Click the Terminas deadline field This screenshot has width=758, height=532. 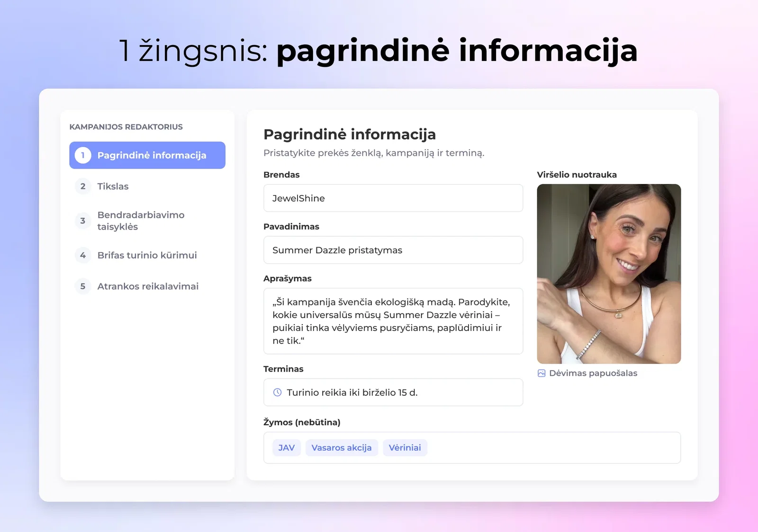coord(393,392)
